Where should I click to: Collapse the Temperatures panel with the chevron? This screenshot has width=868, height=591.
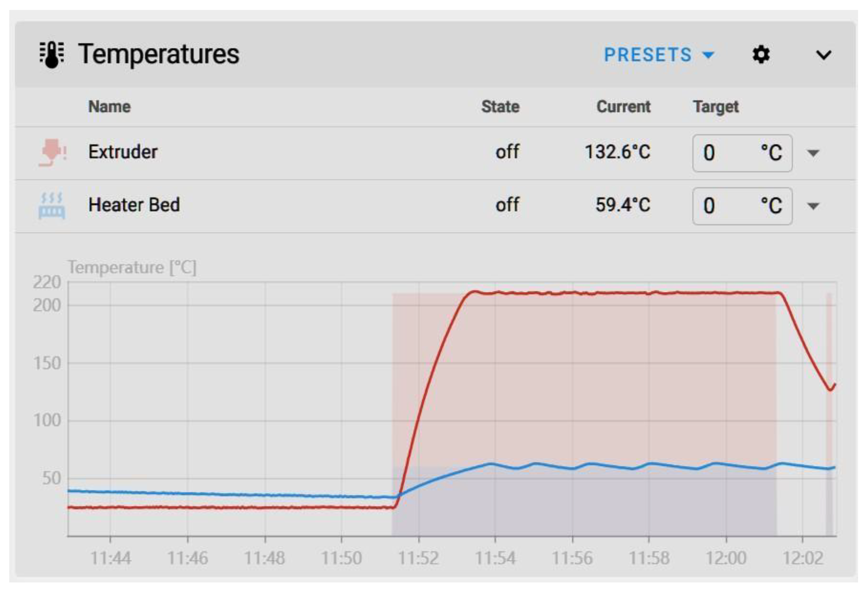click(823, 55)
